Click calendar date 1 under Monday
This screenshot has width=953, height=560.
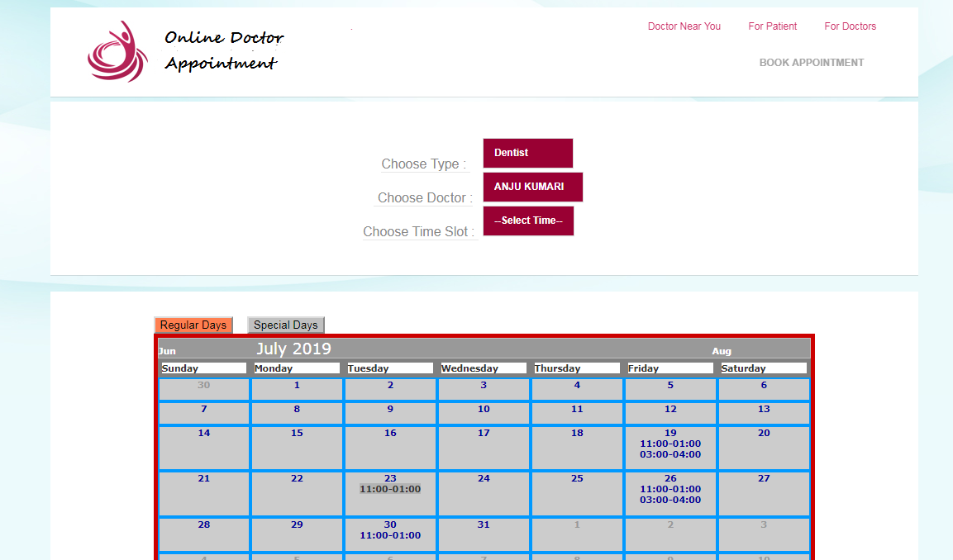(297, 385)
